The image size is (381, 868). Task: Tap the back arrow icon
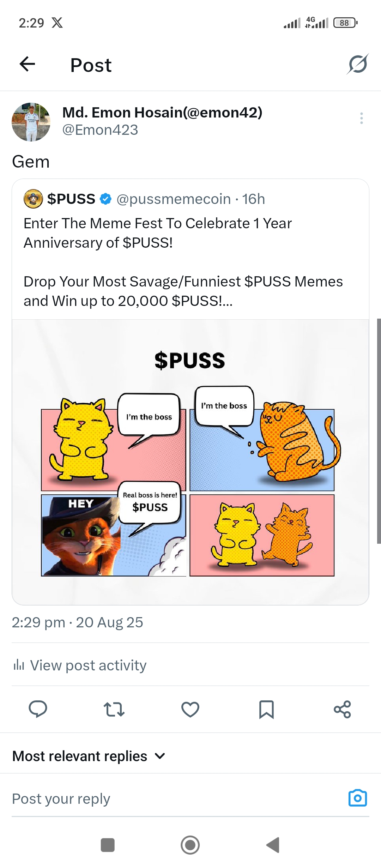click(27, 64)
